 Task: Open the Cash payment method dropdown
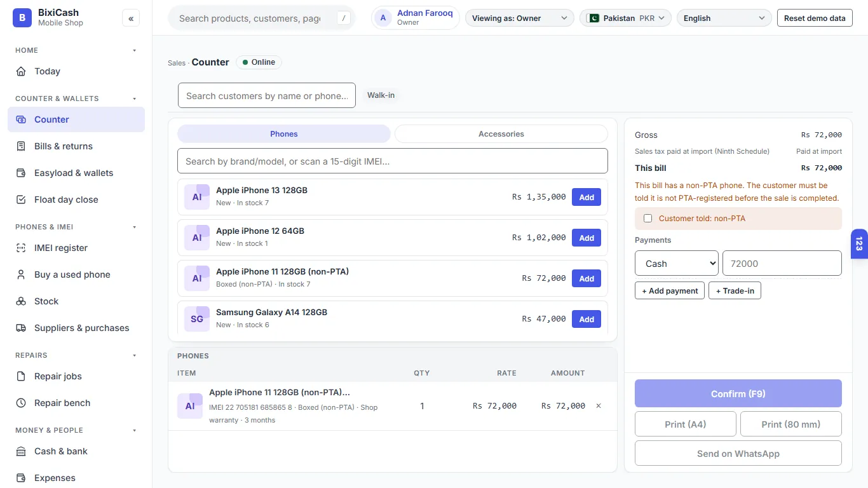point(676,264)
